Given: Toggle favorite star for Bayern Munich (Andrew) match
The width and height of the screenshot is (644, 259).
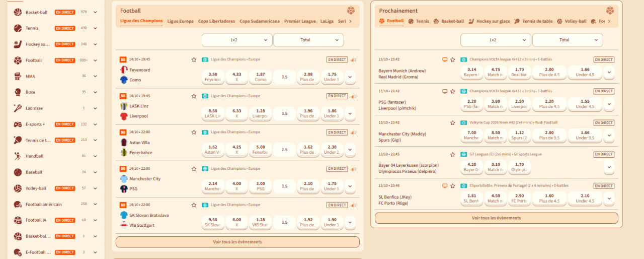Looking at the screenshot, I should tap(453, 59).
